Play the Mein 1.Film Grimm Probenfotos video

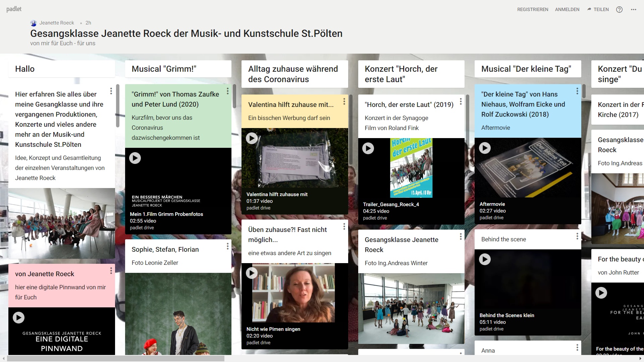(135, 158)
